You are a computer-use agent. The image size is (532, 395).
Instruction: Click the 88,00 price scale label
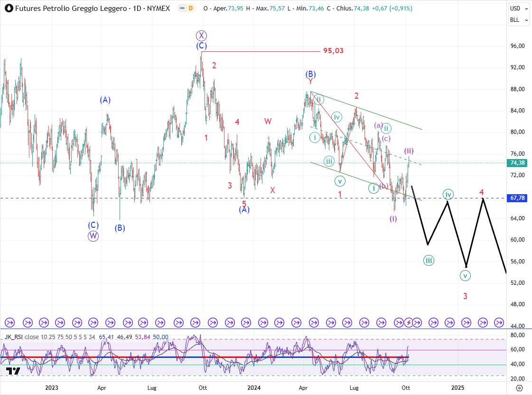point(517,89)
